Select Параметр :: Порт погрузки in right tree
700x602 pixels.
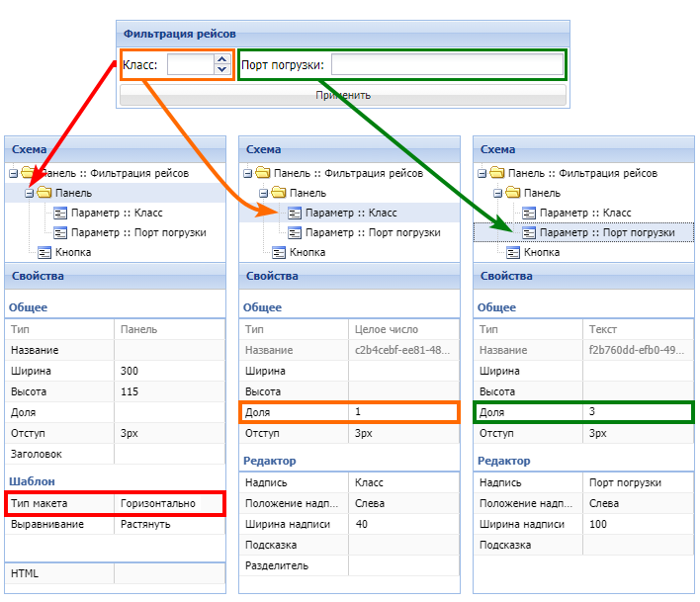click(607, 232)
